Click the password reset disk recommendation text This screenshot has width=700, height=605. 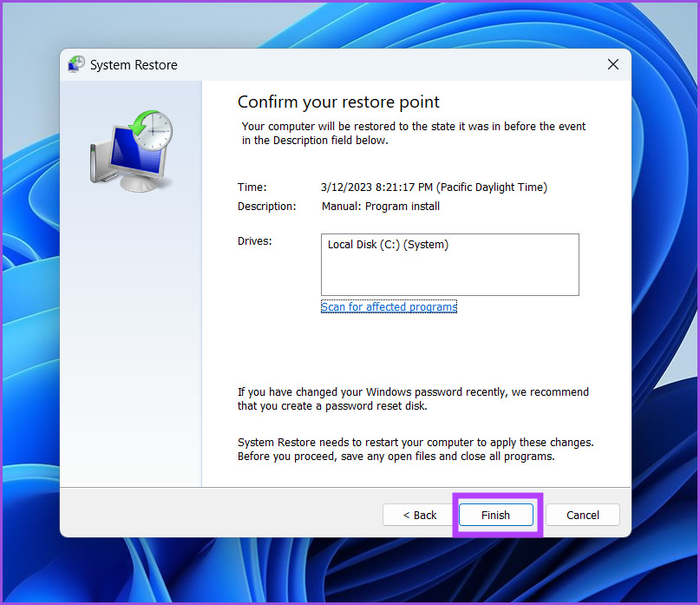tap(413, 398)
